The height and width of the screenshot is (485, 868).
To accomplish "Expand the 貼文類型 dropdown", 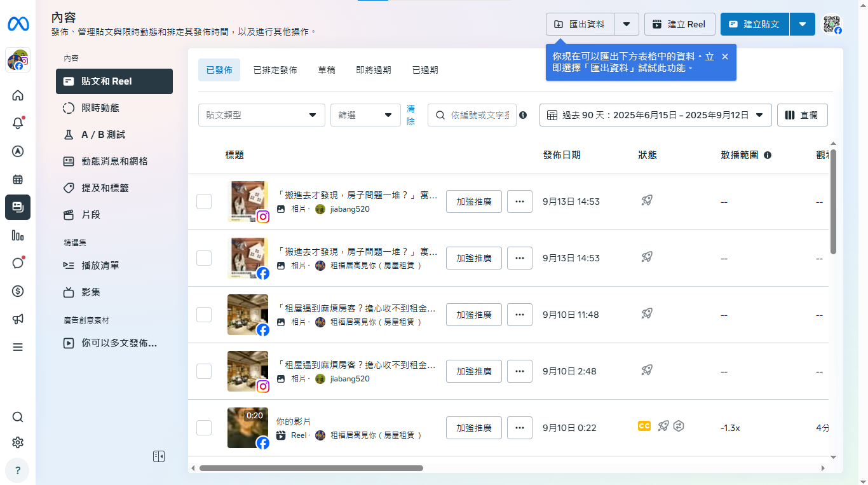I will click(x=261, y=115).
